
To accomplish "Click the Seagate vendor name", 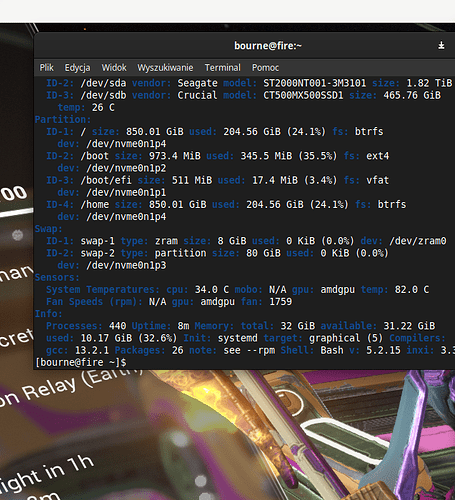I will (197, 83).
